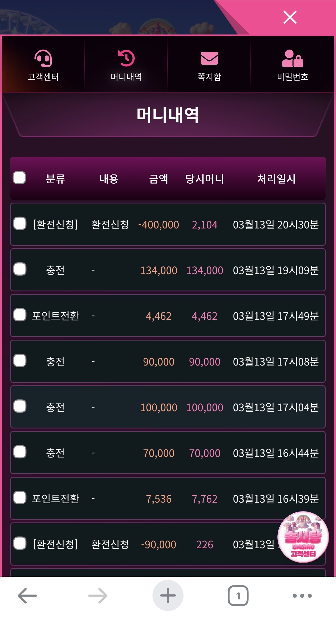This screenshot has height=644, width=336.
Task: Open 비밀번호 user lock icon
Action: 292,58
